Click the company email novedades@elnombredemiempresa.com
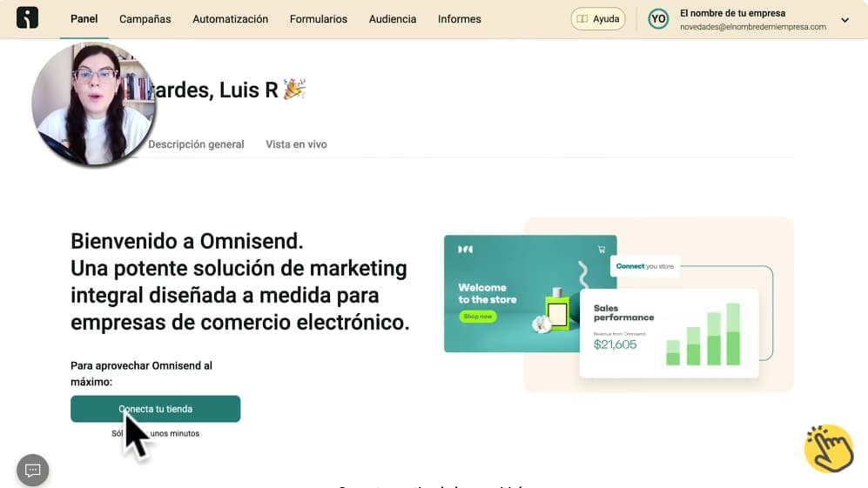Viewport: 868px width, 488px height. click(753, 27)
